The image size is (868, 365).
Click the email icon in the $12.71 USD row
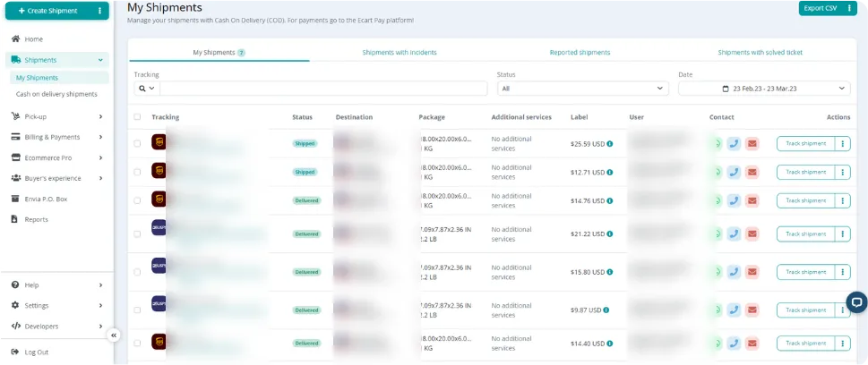click(x=752, y=172)
